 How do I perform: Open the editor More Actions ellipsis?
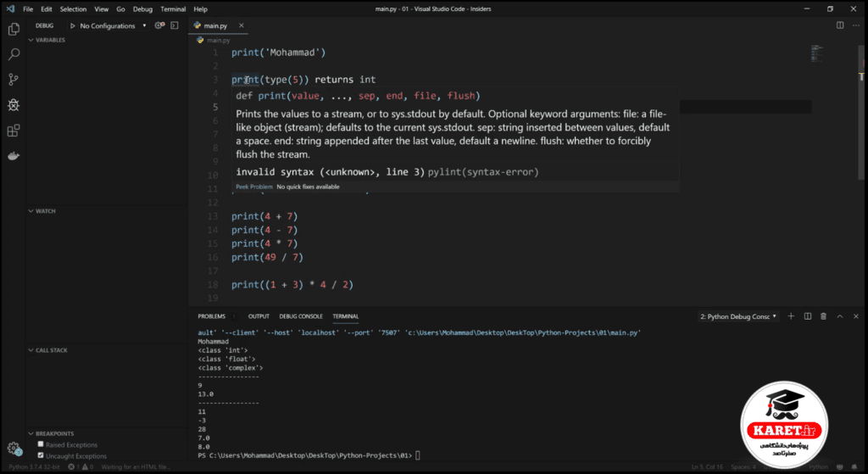[x=856, y=25]
